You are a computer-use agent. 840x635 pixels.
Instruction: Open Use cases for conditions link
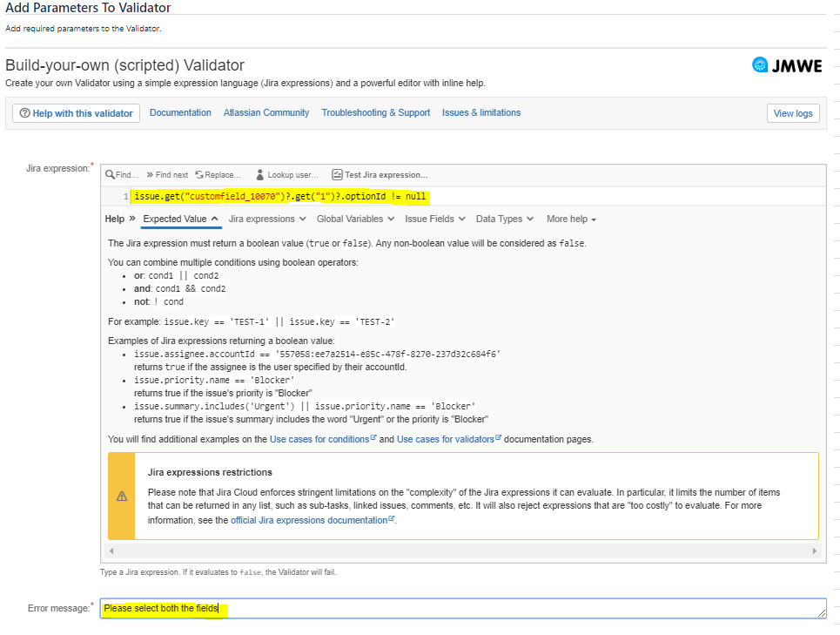click(x=323, y=439)
